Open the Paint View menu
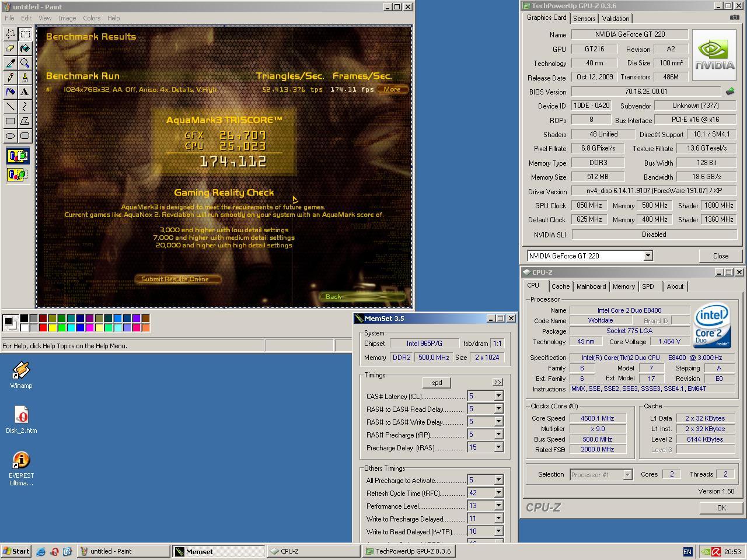The width and height of the screenshot is (747, 560). click(45, 18)
